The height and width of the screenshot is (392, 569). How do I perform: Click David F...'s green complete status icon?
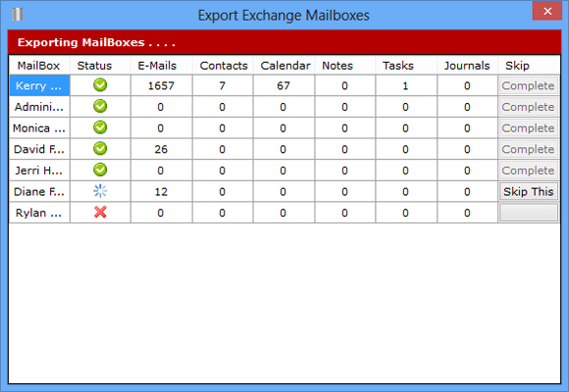[100, 148]
